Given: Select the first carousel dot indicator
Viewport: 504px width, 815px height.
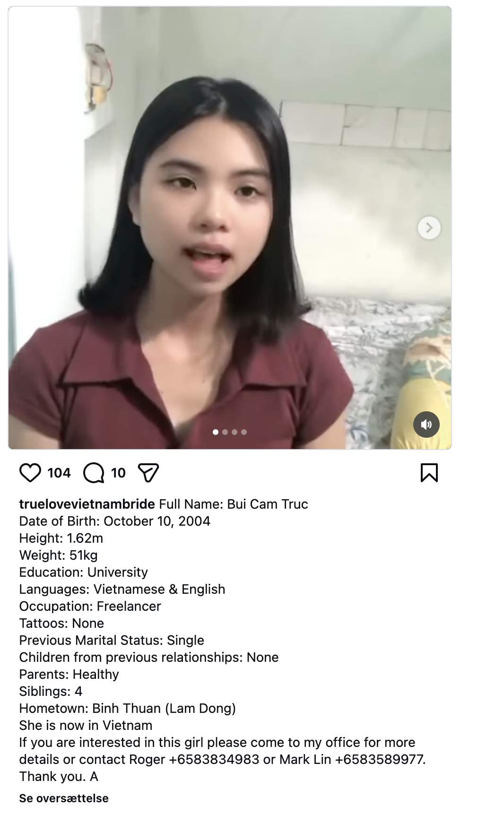Looking at the screenshot, I should click(216, 432).
